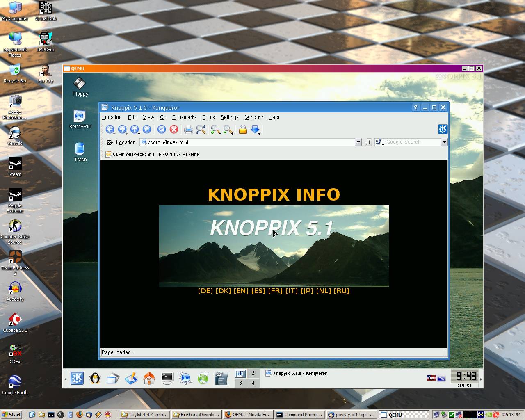The image size is (525, 420).
Task: Switch to virtual desktop 4 in pager
Action: coord(253,383)
